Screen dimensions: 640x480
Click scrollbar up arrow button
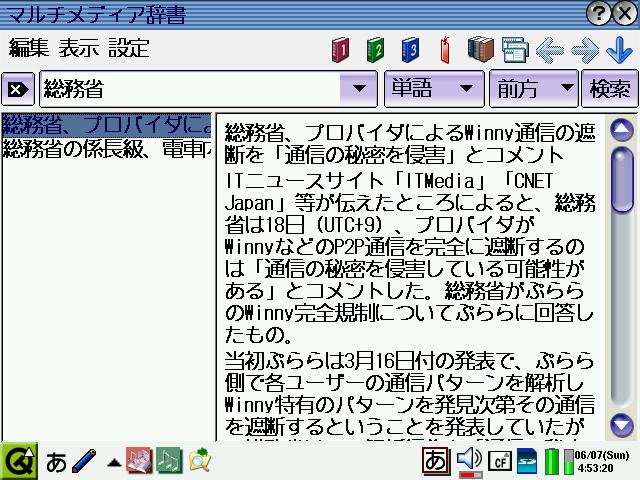(x=622, y=130)
